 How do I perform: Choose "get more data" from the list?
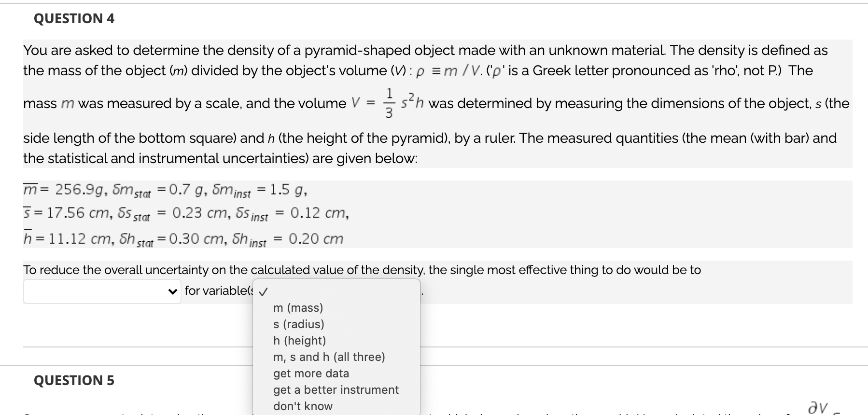(x=311, y=373)
